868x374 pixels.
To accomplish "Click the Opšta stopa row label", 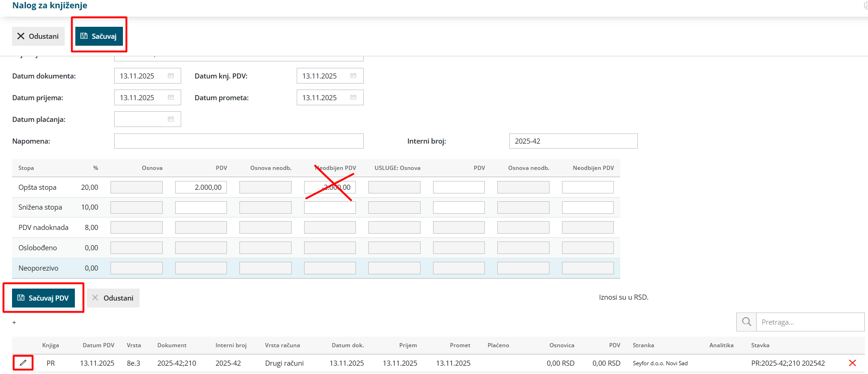I will tap(37, 187).
